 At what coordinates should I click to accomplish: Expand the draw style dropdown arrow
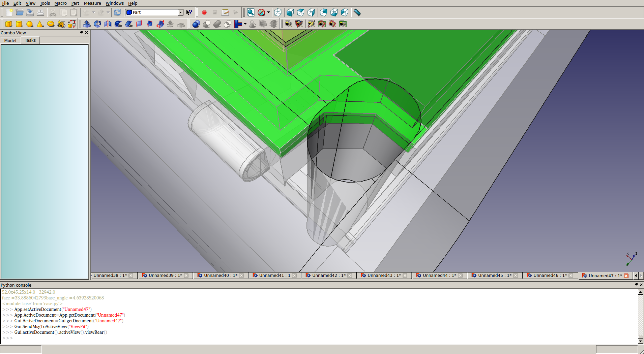[x=268, y=12]
